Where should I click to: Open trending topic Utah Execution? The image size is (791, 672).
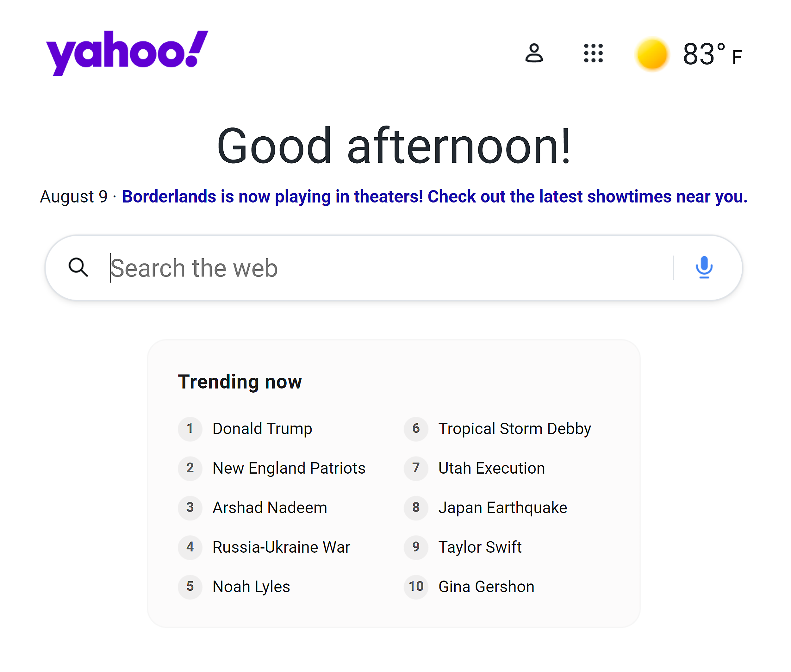(491, 468)
